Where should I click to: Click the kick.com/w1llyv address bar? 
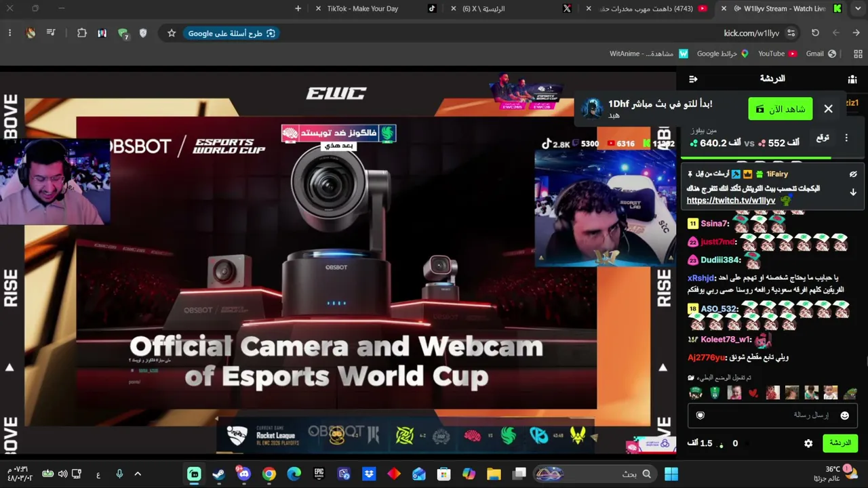point(751,33)
